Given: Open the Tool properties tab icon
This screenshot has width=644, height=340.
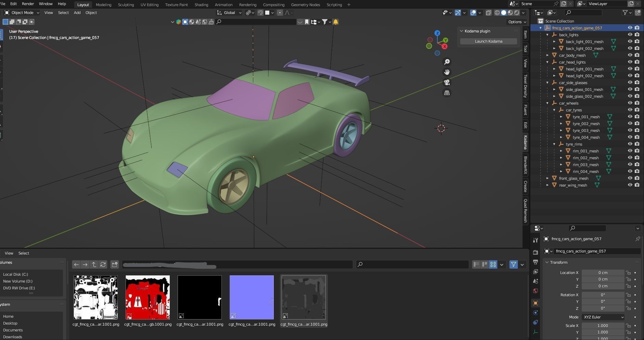Looking at the screenshot, I should pyautogui.click(x=536, y=240).
